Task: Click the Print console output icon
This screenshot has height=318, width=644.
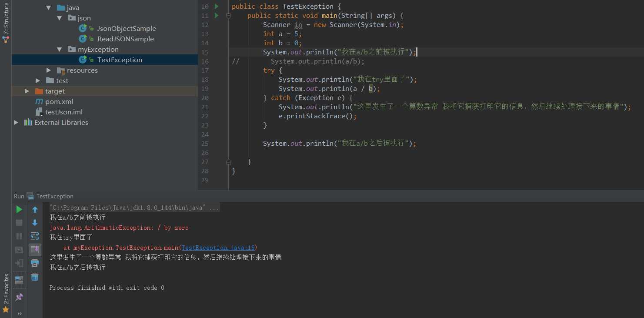Action: (35, 263)
